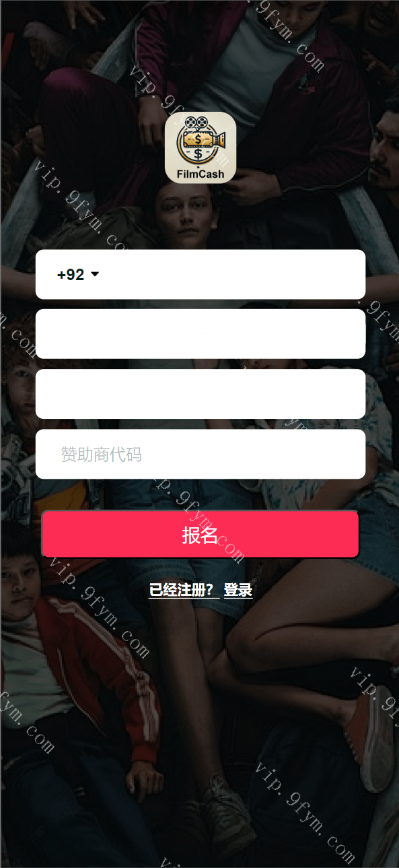The height and width of the screenshot is (868, 399).
Task: Click the dollar sign in logo
Action: (198, 139)
